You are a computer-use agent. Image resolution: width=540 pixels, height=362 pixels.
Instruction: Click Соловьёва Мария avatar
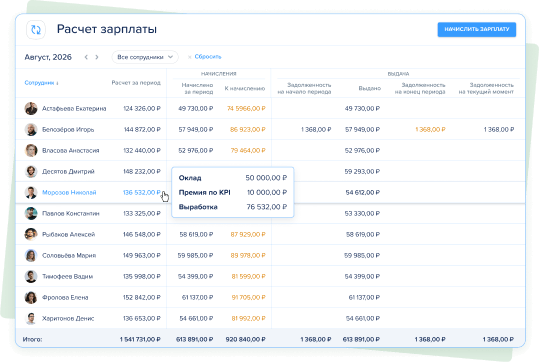[x=31, y=256]
